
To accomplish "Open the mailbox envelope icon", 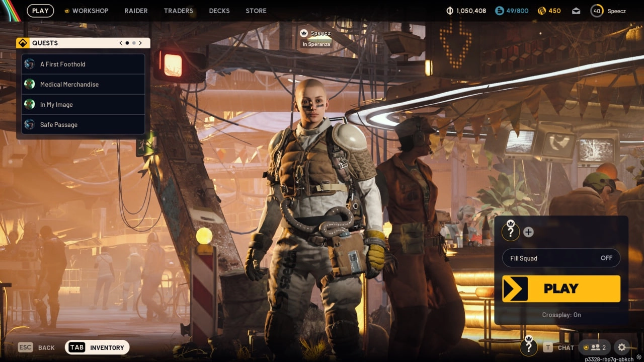I will point(576,11).
